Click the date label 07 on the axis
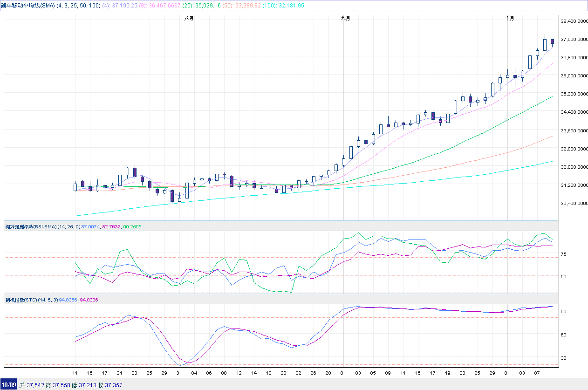The width and height of the screenshot is (588, 390). (x=537, y=373)
